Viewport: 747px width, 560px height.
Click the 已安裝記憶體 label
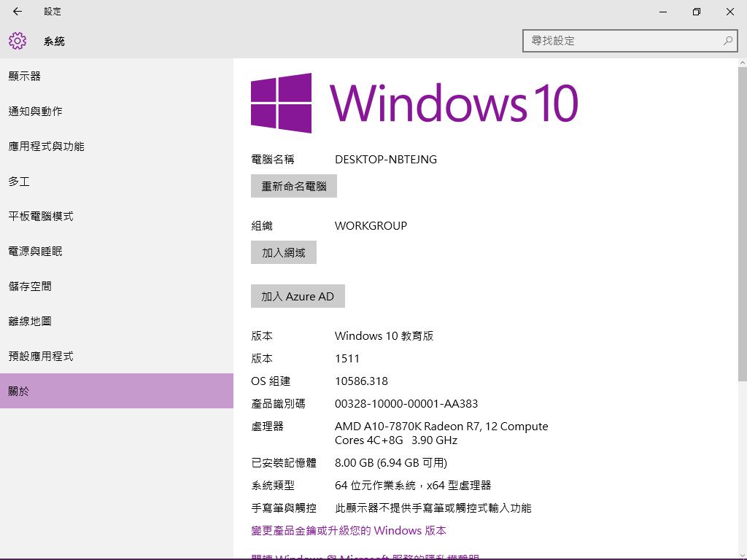tap(284, 463)
